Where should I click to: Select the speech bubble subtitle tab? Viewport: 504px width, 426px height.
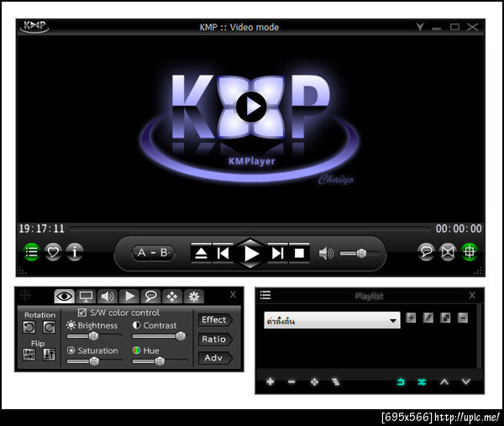[150, 296]
